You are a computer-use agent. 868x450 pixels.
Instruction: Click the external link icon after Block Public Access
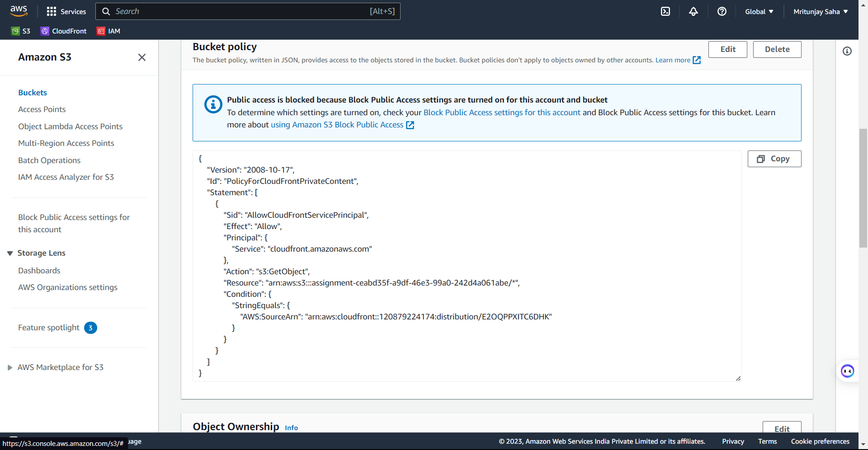pyautogui.click(x=410, y=125)
